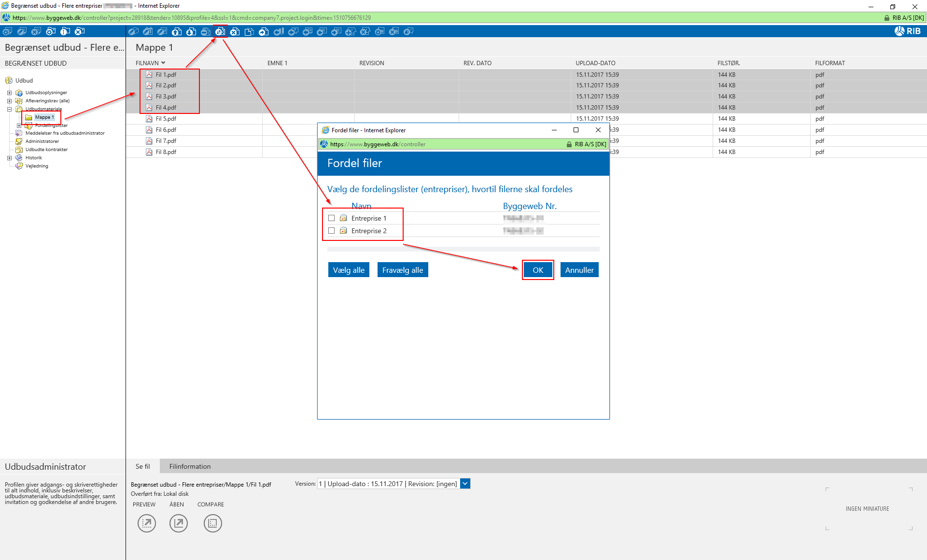Open the file version dropdown
The width and height of the screenshot is (927, 560).
[465, 484]
